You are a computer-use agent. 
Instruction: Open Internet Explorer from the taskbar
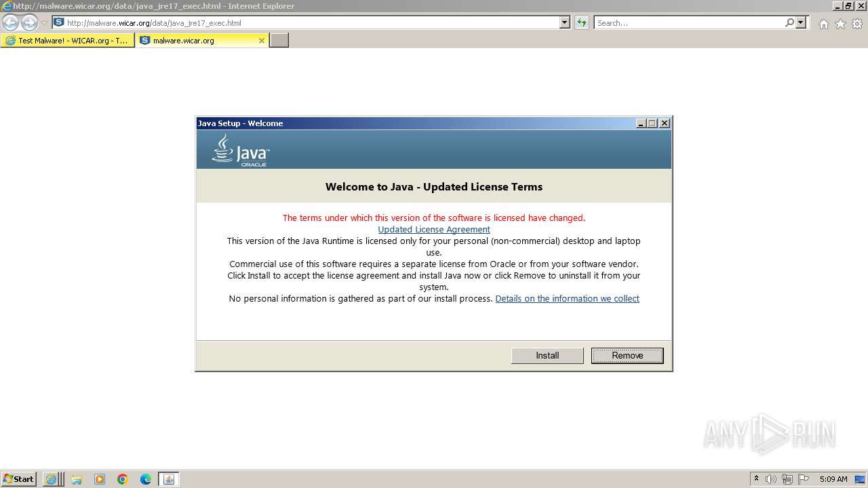[x=52, y=479]
